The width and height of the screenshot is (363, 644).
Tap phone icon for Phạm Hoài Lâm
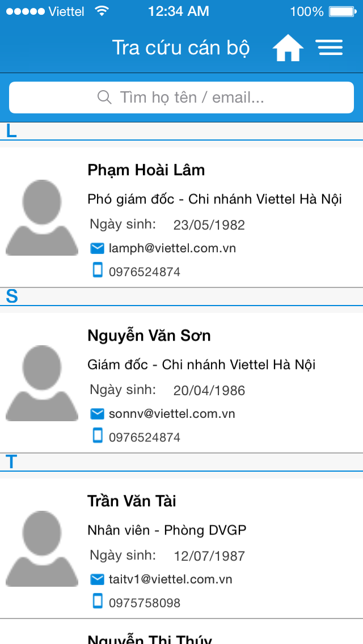(x=98, y=270)
